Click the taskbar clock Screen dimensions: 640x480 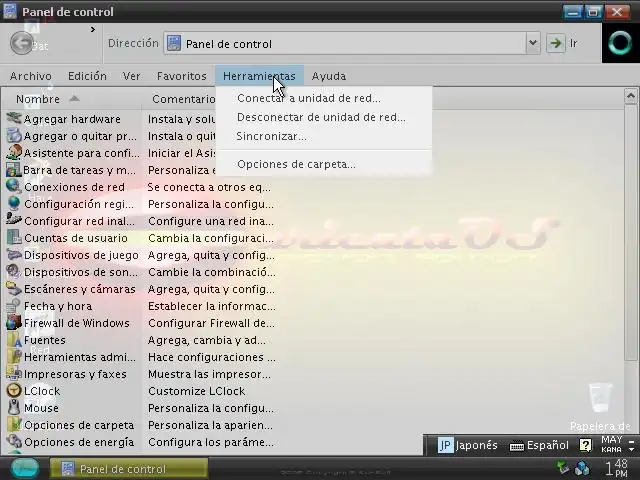pos(616,468)
